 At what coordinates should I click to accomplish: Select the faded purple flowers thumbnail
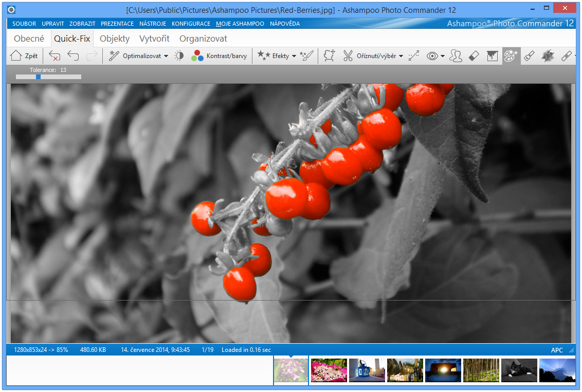(291, 370)
